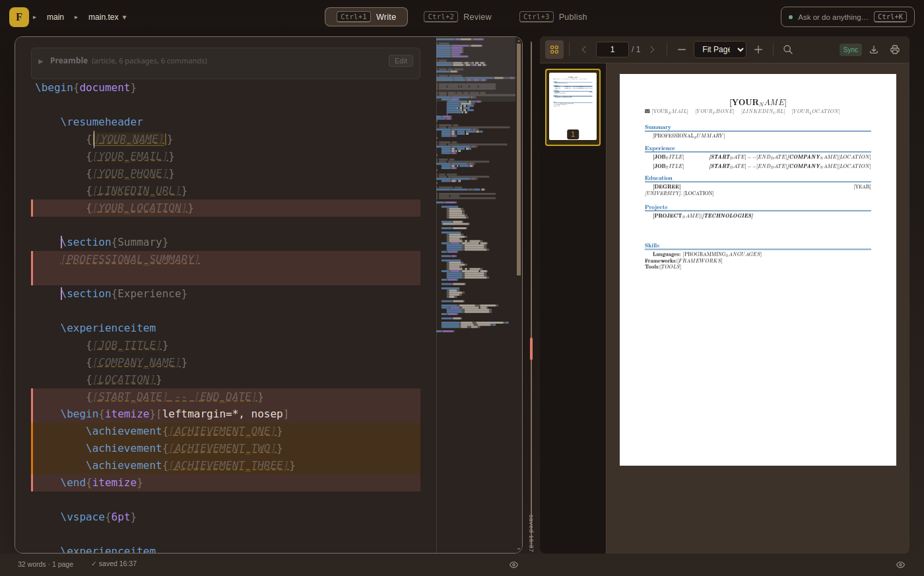Viewport: 924px width, 576px height.
Task: Switch to the Write tab
Action: click(x=366, y=17)
